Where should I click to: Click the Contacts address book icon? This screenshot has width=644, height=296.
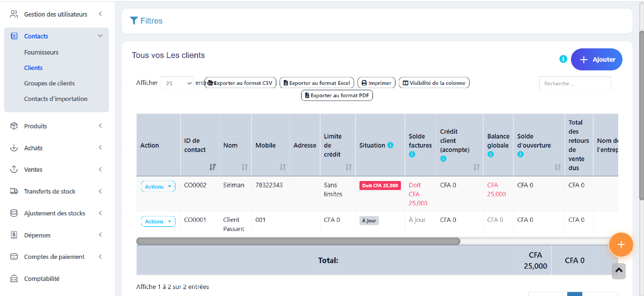pos(14,36)
